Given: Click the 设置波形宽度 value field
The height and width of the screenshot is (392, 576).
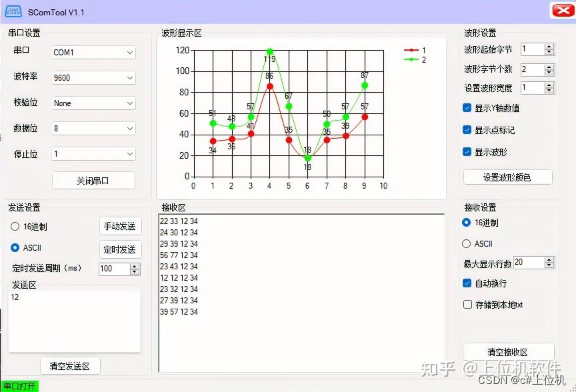Looking at the screenshot, I should pyautogui.click(x=533, y=88).
